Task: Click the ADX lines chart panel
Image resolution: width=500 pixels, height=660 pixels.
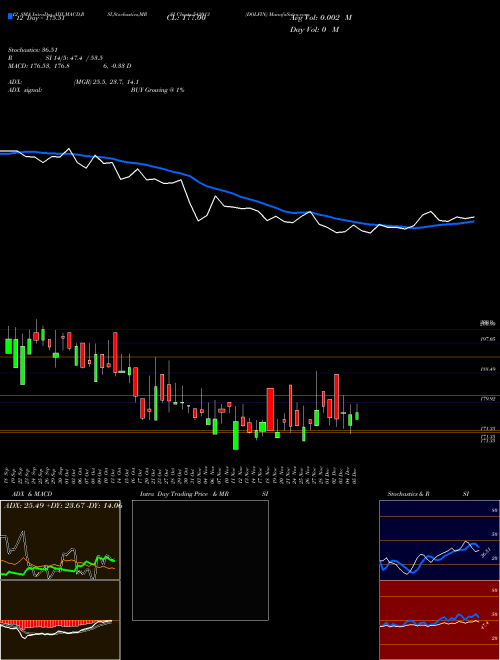Action: click(x=60, y=540)
